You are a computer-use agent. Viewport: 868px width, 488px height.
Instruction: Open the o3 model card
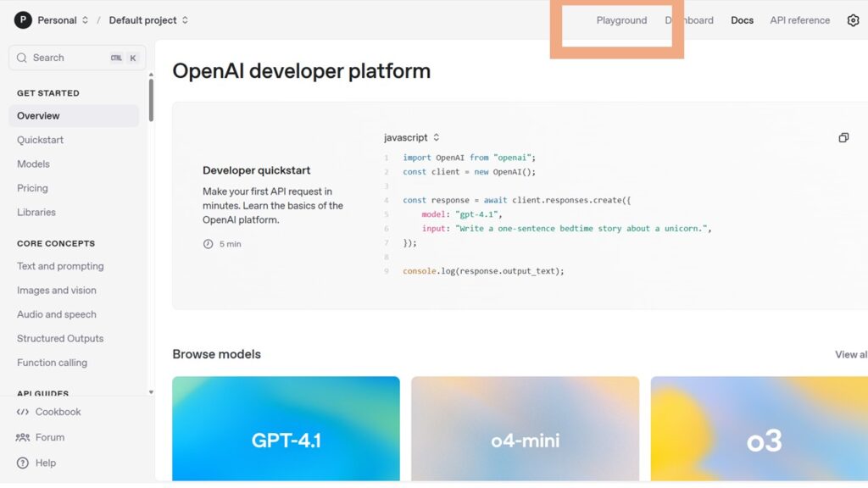point(759,429)
